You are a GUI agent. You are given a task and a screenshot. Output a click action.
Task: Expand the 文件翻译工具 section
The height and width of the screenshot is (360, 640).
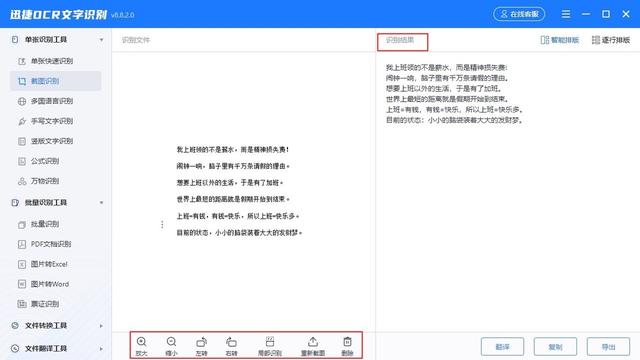coord(56,348)
